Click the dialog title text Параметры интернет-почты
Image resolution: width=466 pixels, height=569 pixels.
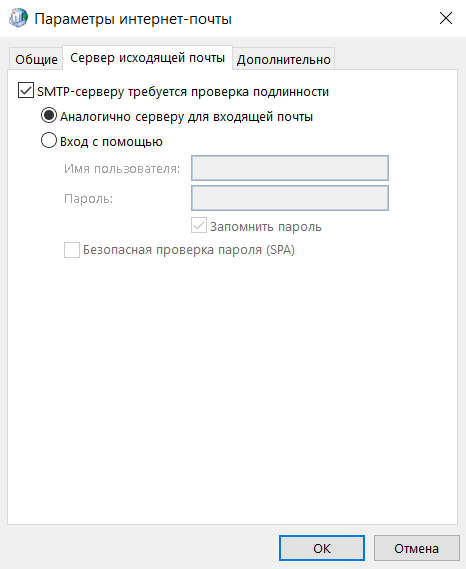[x=133, y=19]
